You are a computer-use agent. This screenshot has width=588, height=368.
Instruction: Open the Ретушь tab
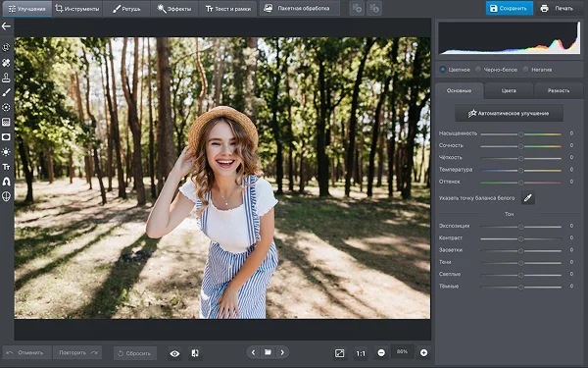[126, 9]
